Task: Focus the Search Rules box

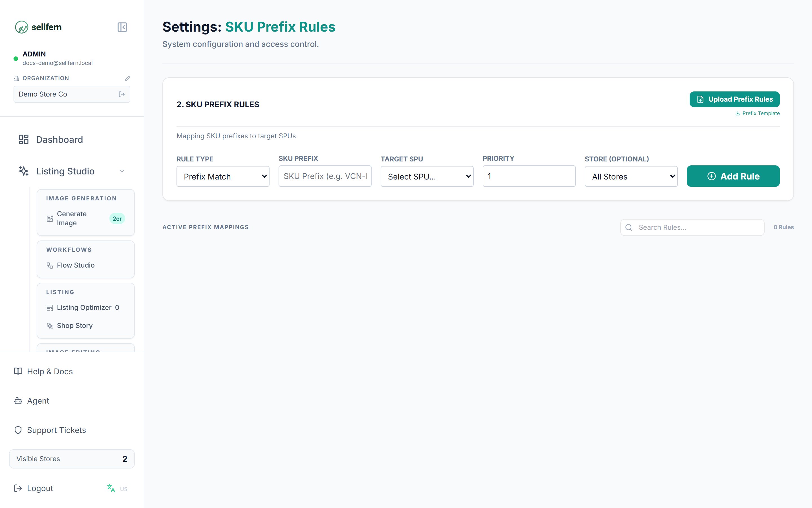Action: (692, 227)
